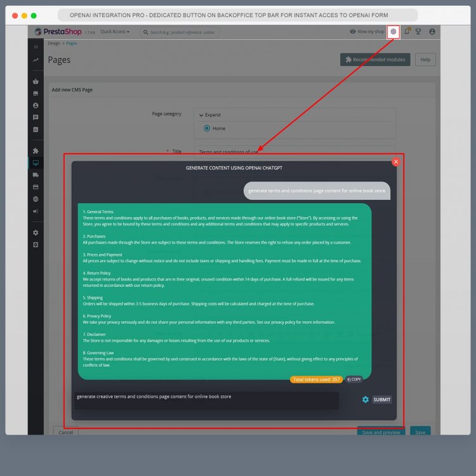Open the Design monitor icon in sidebar
Viewport: 476px width, 476px height.
click(36, 162)
